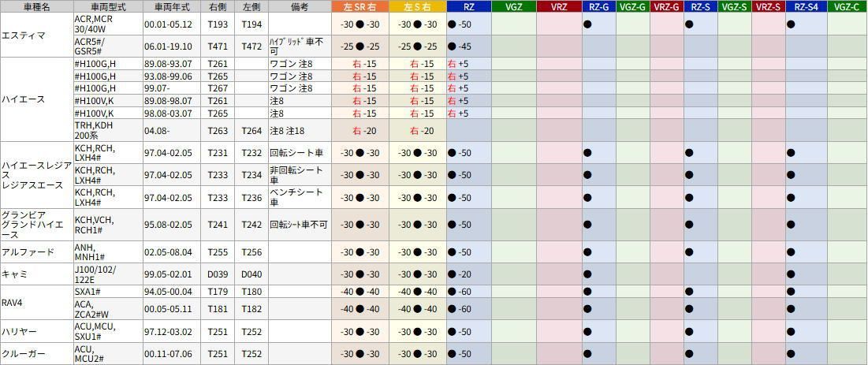868x365 pixels.
Task: Select the yellow 左 S 右 header
Action: click(417, 6)
